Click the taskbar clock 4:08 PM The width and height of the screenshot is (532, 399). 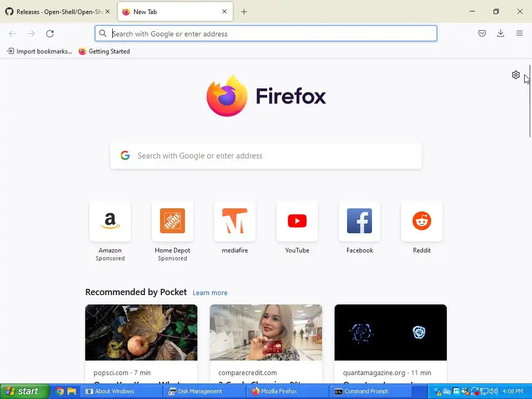pyautogui.click(x=513, y=391)
